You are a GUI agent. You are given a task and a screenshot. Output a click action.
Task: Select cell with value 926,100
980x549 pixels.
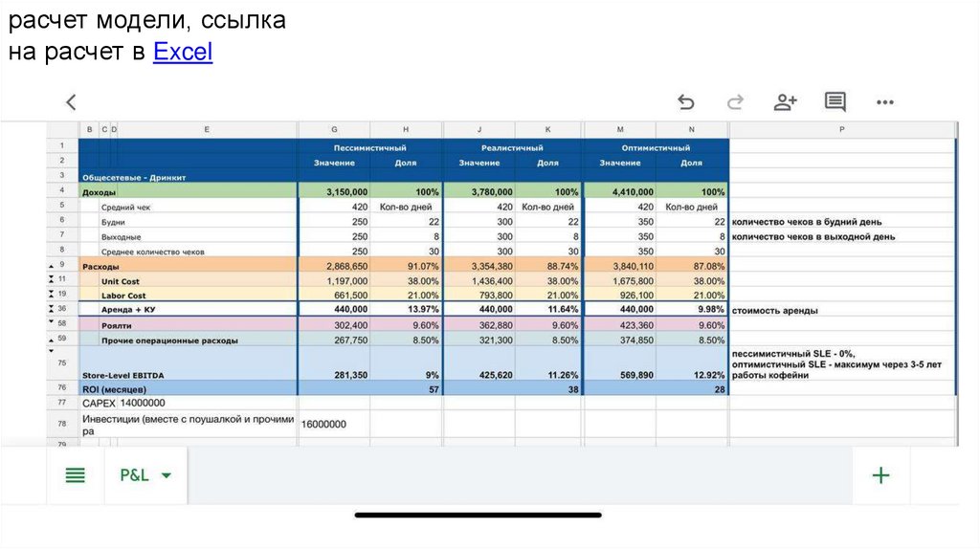(x=620, y=295)
